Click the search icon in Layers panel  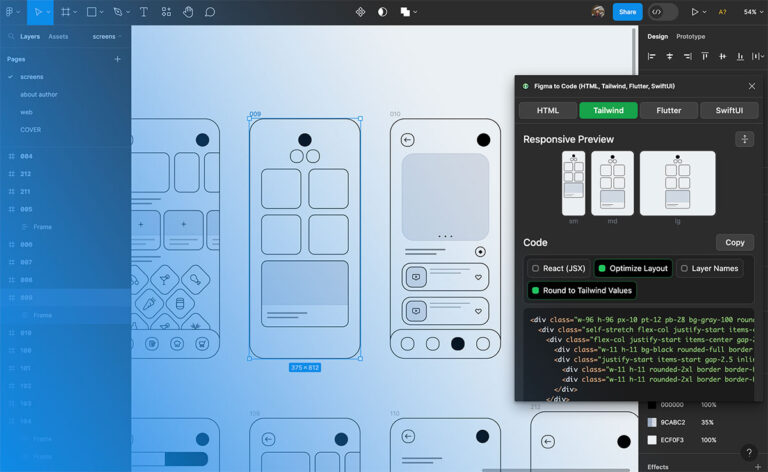11,36
